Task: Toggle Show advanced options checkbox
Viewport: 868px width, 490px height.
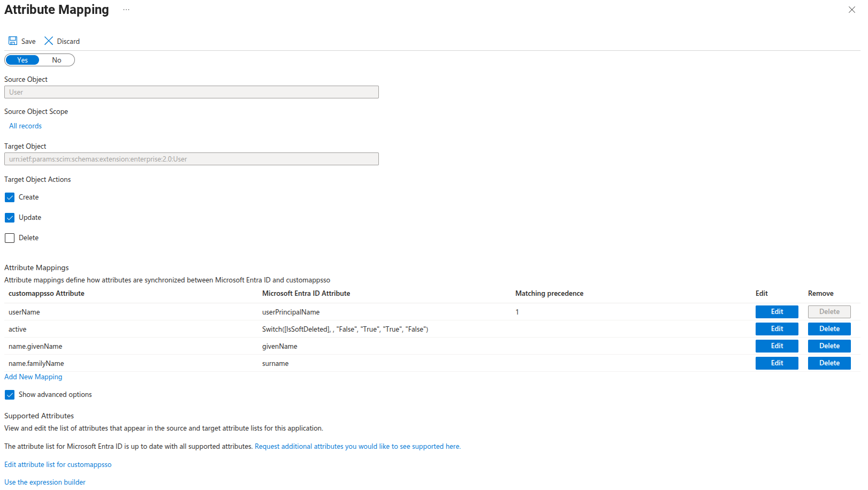Action: click(x=10, y=395)
